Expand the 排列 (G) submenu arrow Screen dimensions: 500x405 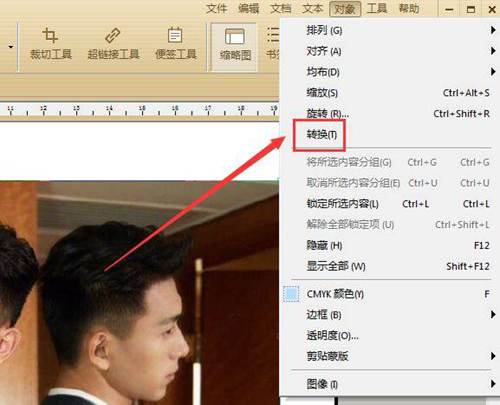pyautogui.click(x=493, y=30)
